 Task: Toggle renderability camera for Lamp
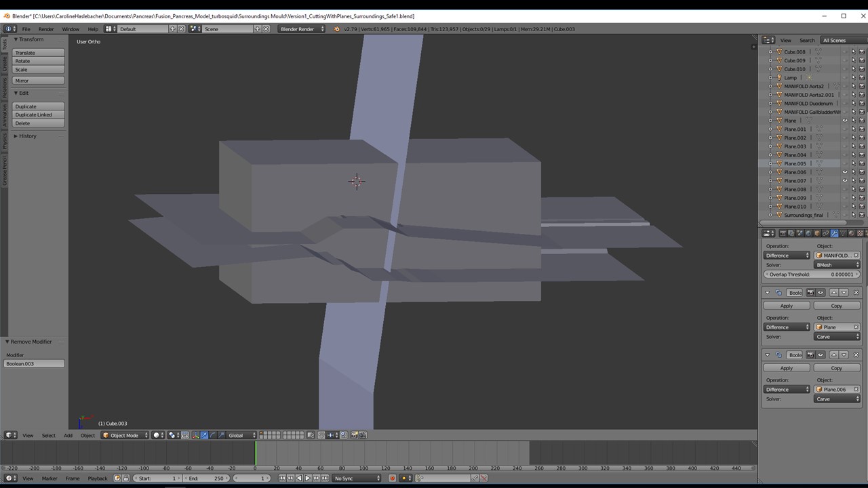click(x=861, y=77)
